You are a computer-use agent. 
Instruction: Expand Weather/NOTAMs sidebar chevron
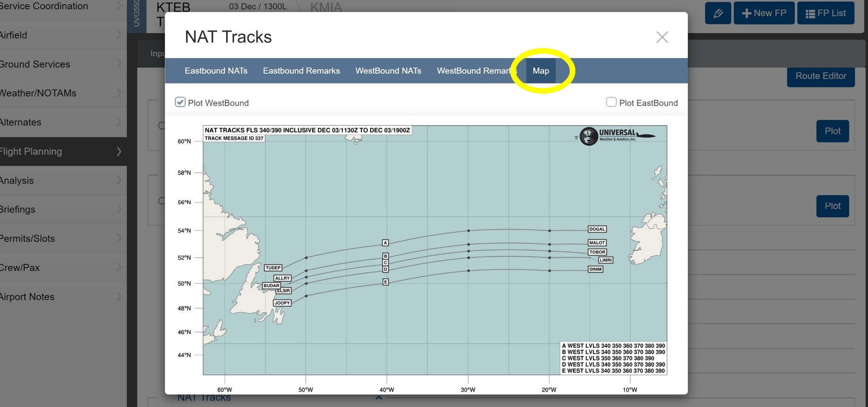119,93
